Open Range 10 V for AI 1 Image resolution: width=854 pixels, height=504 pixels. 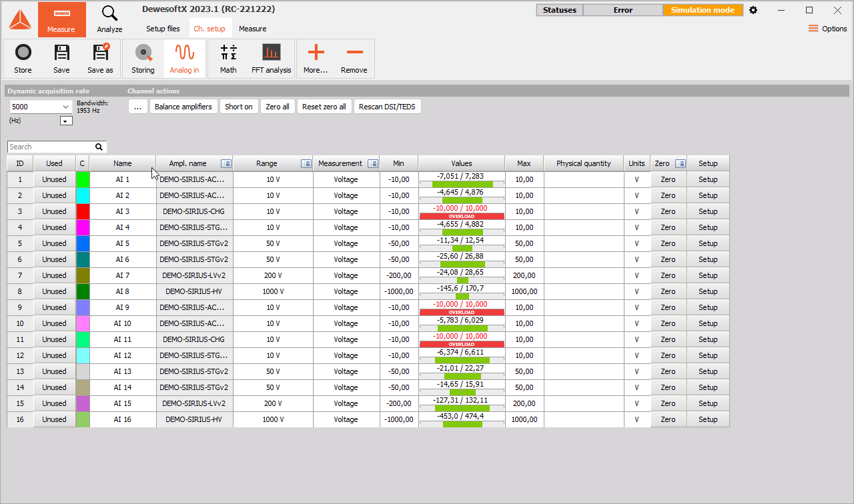click(x=273, y=179)
